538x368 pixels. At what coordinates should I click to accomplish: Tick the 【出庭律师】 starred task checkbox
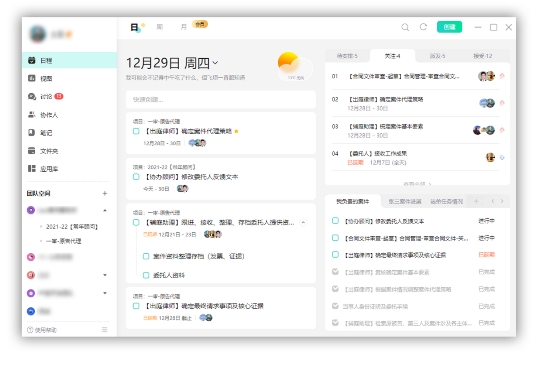(x=136, y=131)
